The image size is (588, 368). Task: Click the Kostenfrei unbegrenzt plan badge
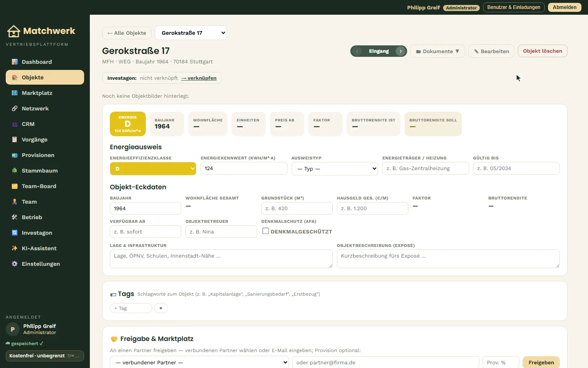(45, 356)
